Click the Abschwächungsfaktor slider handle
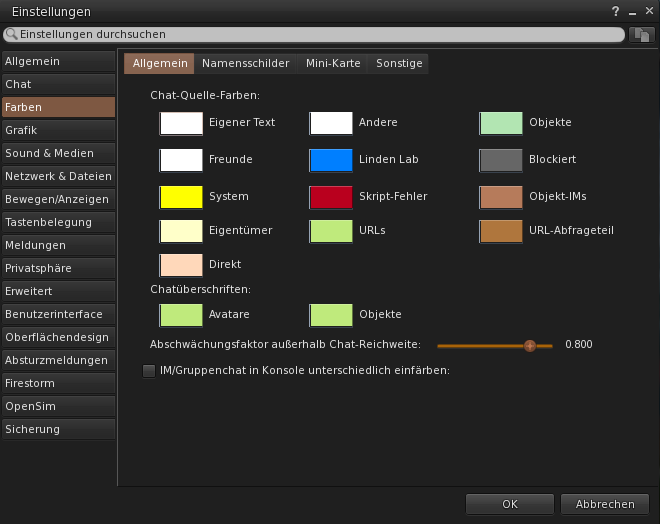 pos(530,344)
